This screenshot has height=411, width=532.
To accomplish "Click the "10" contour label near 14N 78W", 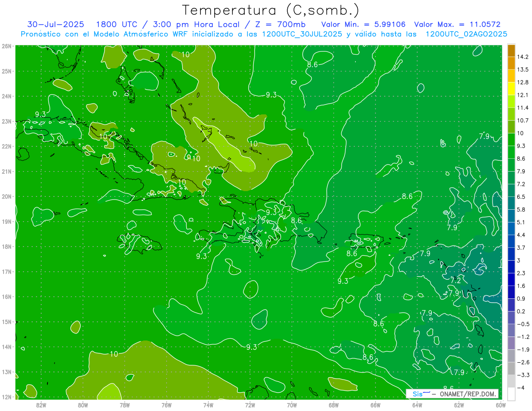I will point(114,354).
